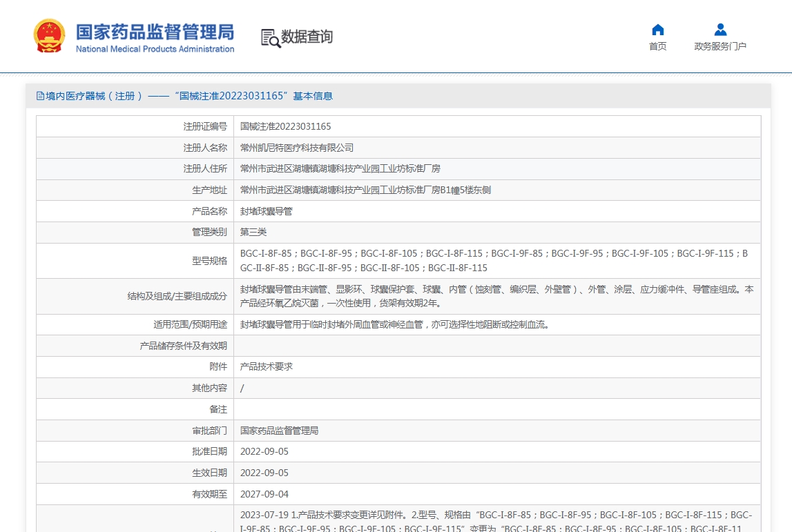Click the 第三类 management category value

click(x=253, y=232)
